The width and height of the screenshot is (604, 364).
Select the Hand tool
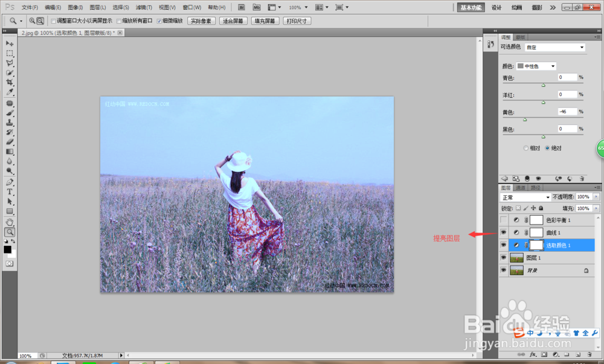10,222
